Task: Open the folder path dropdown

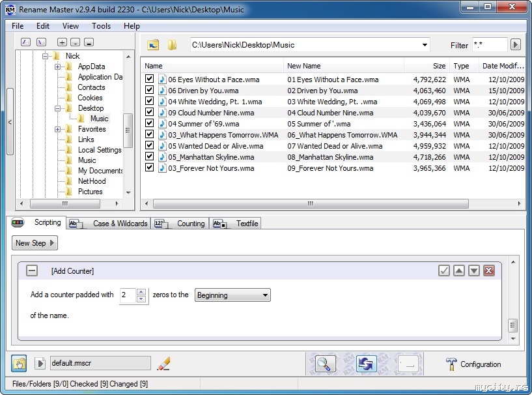Action: pos(425,45)
